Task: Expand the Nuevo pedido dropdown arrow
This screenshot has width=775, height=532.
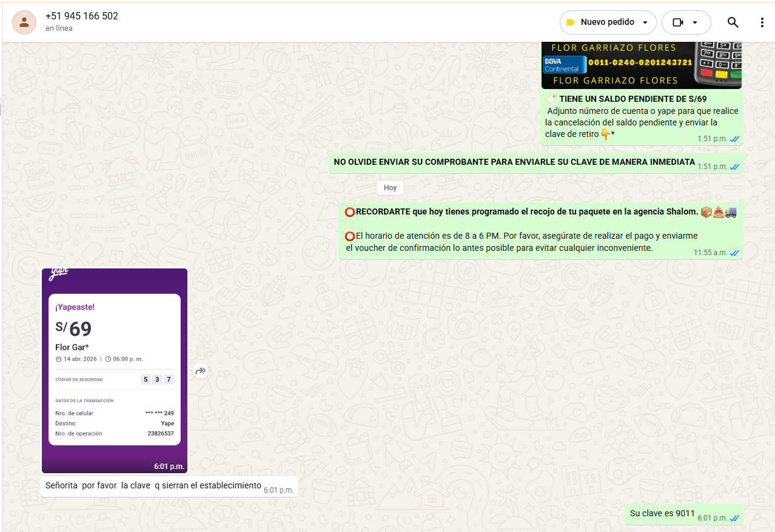Action: (645, 23)
